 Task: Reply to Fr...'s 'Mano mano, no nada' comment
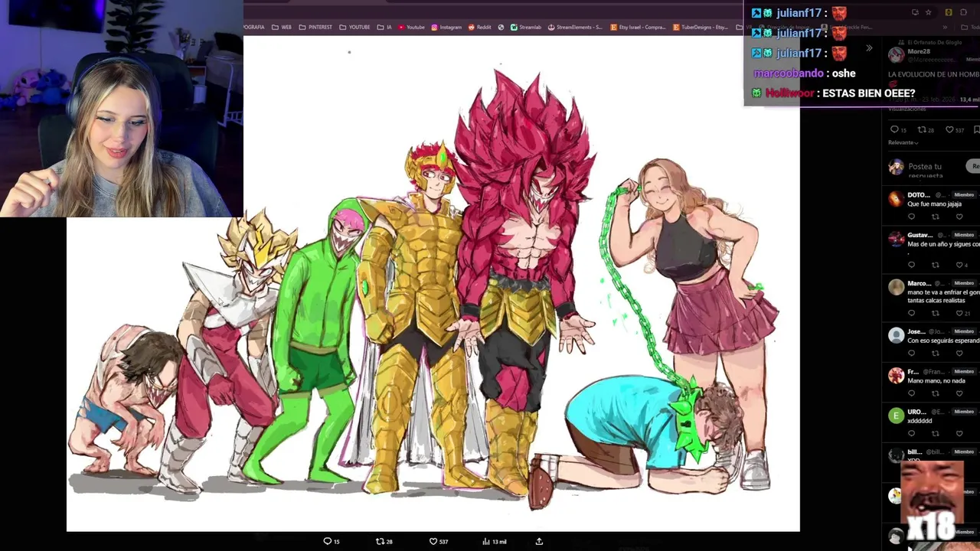coord(911,393)
